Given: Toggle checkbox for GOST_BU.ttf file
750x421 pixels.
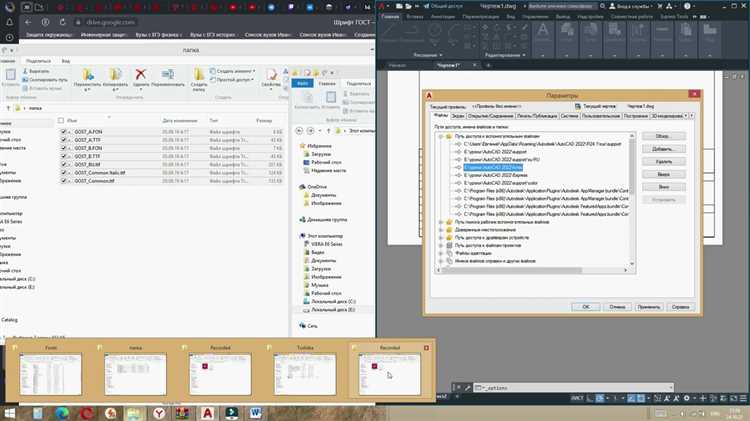Looking at the screenshot, I should 65,163.
